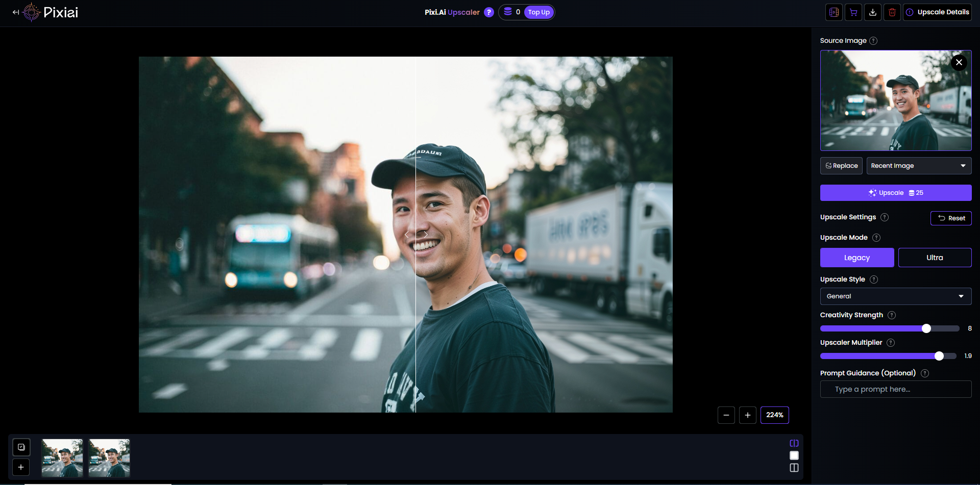Image resolution: width=980 pixels, height=485 pixels.
Task: Click the before/after comparison divider handle
Action: [x=416, y=235]
